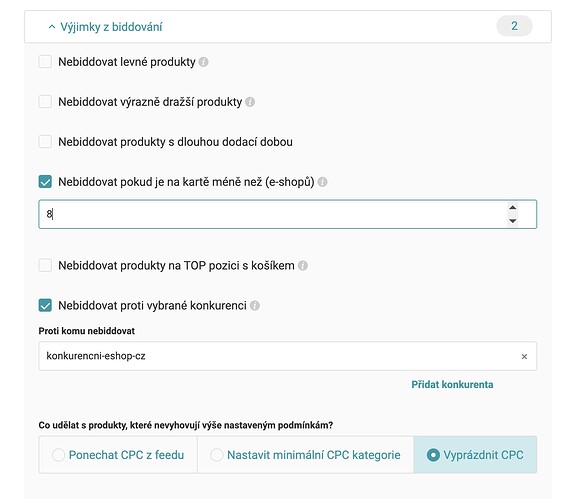Select the Vyprázdnit CPC radio option

coord(475,455)
